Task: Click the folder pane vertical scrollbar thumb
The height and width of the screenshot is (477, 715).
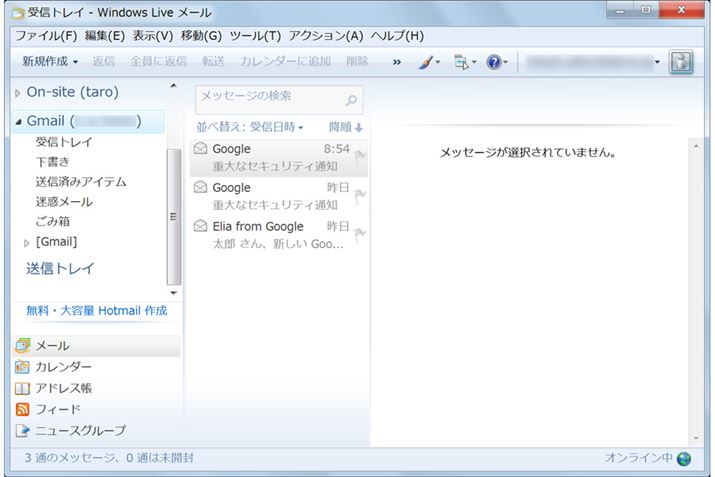Action: (x=173, y=217)
